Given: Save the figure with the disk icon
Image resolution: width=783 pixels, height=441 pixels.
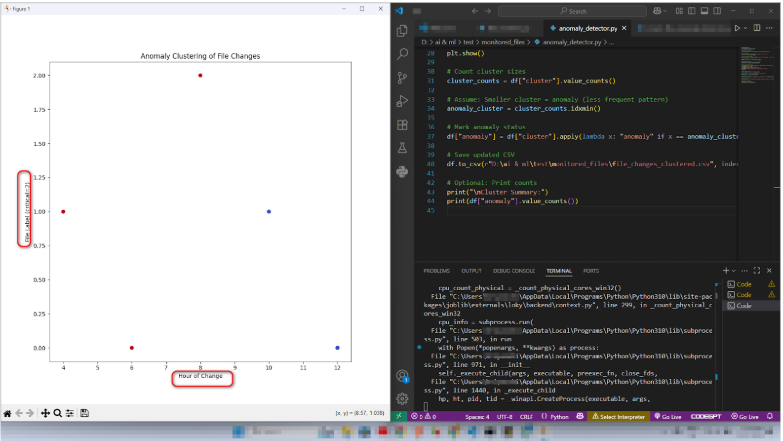Looking at the screenshot, I should 84,413.
